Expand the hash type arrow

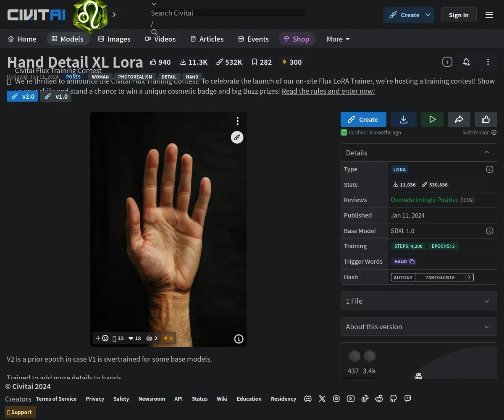tap(470, 277)
